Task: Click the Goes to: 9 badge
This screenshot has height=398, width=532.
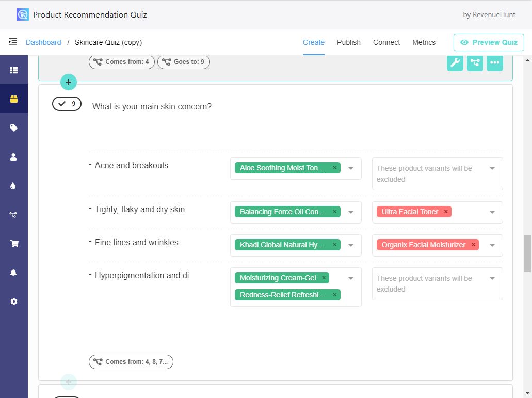Action: (x=184, y=62)
